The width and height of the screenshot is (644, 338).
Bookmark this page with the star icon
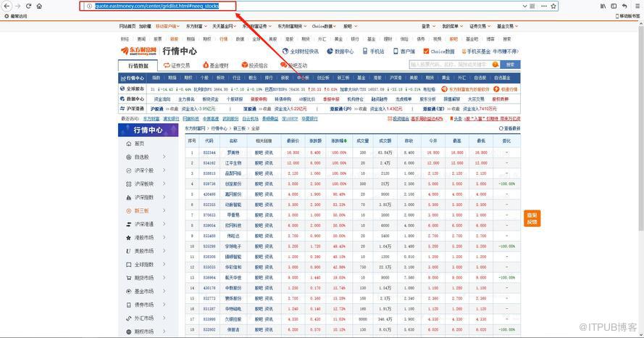(553, 7)
